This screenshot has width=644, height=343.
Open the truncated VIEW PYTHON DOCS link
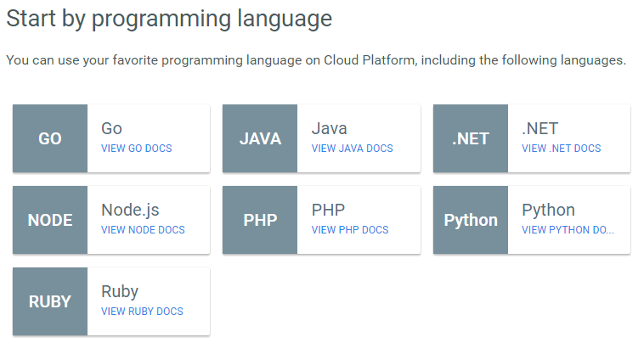pyautogui.click(x=568, y=230)
